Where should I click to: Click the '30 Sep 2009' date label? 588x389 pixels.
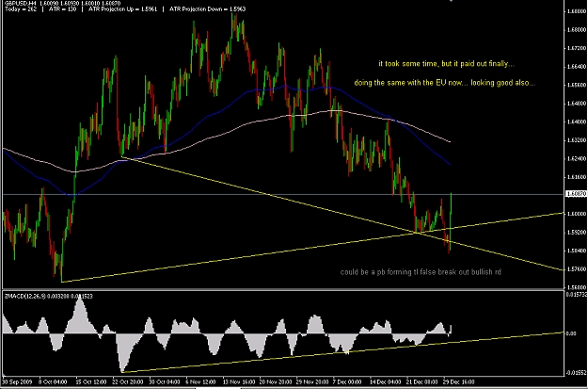pos(17,382)
